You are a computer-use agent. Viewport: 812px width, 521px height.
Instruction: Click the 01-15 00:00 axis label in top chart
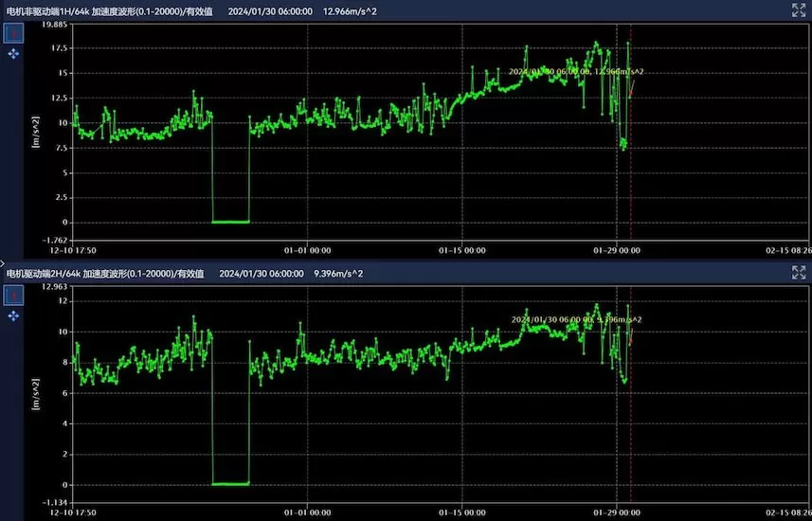point(461,250)
